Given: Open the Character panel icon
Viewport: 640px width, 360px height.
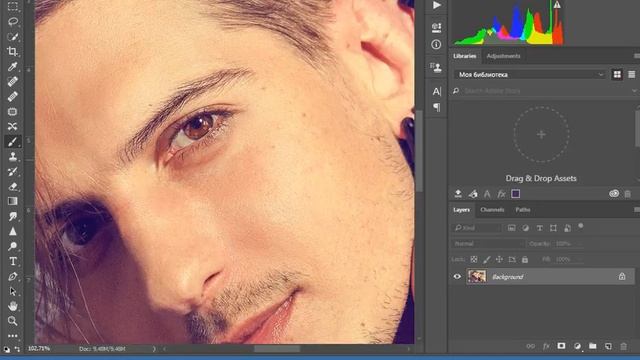Looking at the screenshot, I should pos(436,91).
